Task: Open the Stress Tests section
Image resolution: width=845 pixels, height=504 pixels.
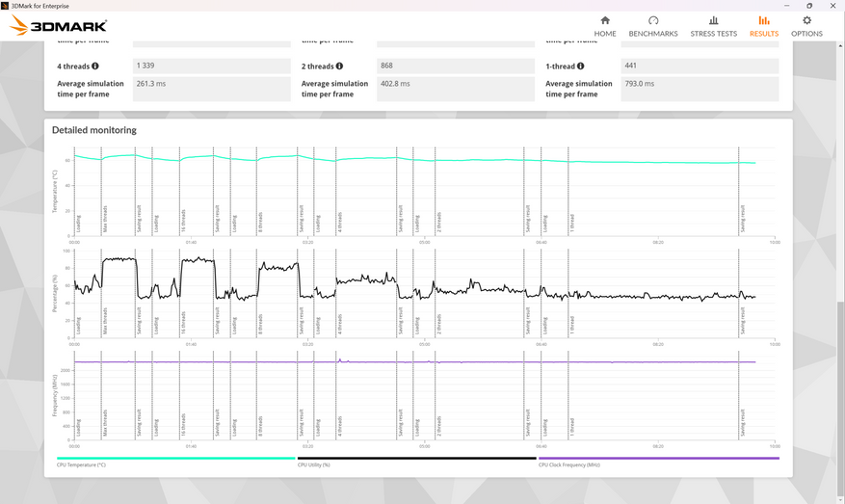Action: (x=713, y=26)
